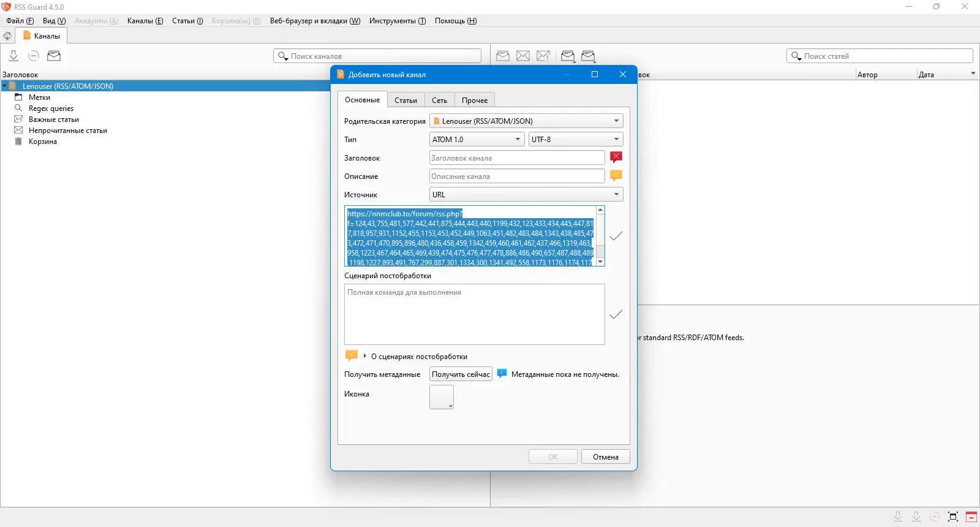Image resolution: width=980 pixels, height=527 pixels.
Task: Click the status bar stop feed update icon
Action: click(935, 517)
